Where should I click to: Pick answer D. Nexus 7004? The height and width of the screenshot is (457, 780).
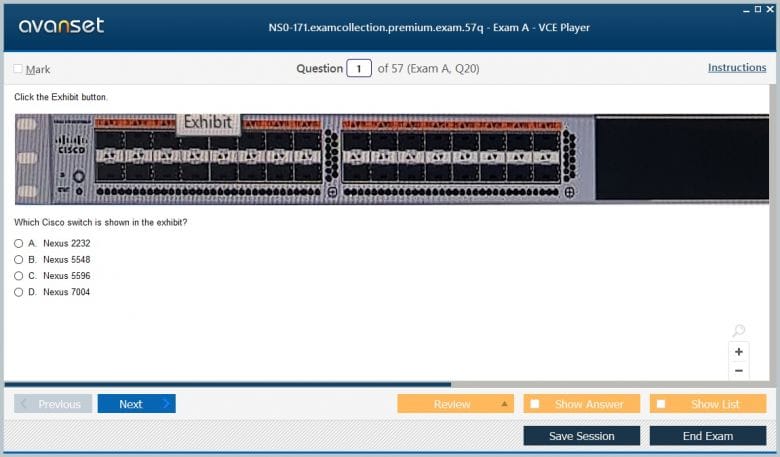(x=19, y=292)
